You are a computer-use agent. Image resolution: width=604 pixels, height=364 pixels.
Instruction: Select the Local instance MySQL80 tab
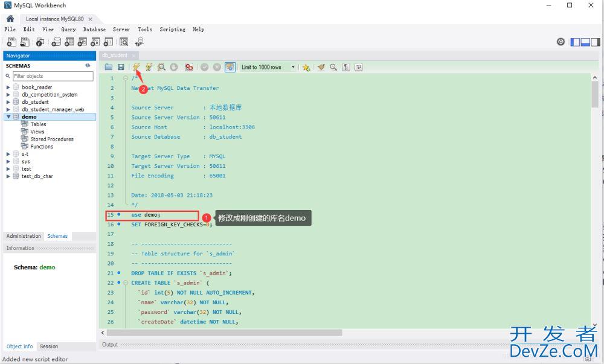click(55, 19)
